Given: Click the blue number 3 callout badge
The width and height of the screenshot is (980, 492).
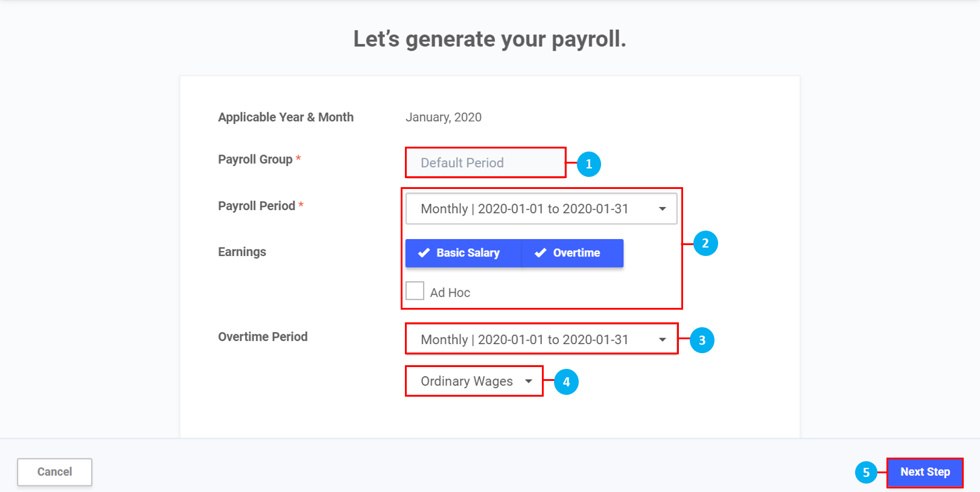Looking at the screenshot, I should [702, 340].
